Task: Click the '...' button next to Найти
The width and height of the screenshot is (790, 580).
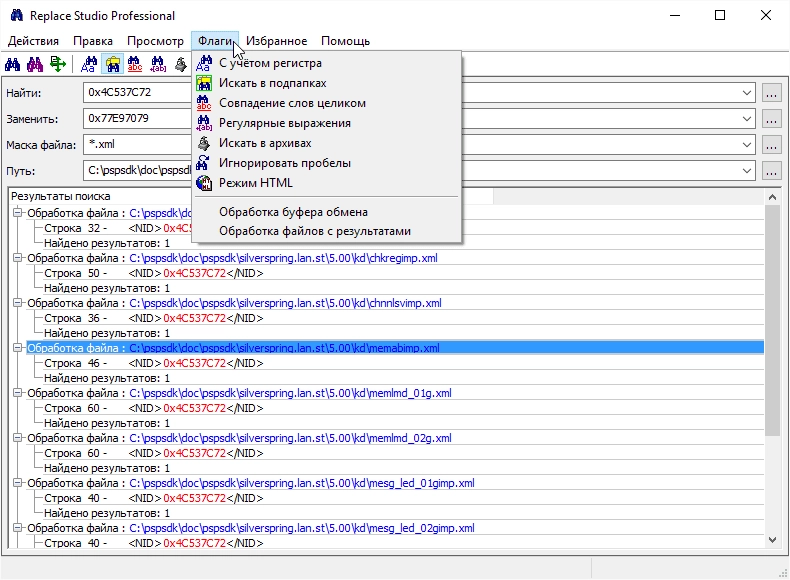Action: click(x=771, y=93)
